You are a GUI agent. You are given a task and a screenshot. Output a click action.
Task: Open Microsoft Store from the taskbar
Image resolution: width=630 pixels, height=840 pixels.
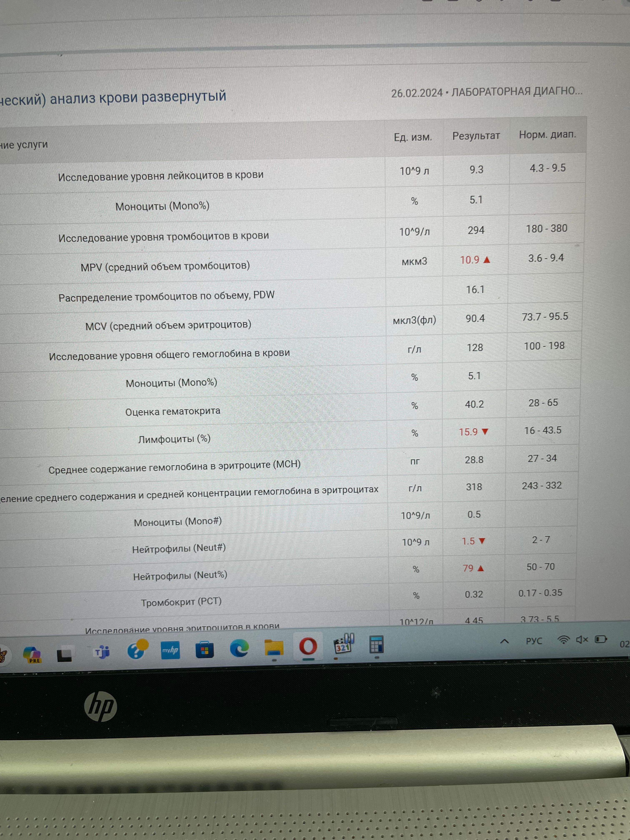coord(205,649)
